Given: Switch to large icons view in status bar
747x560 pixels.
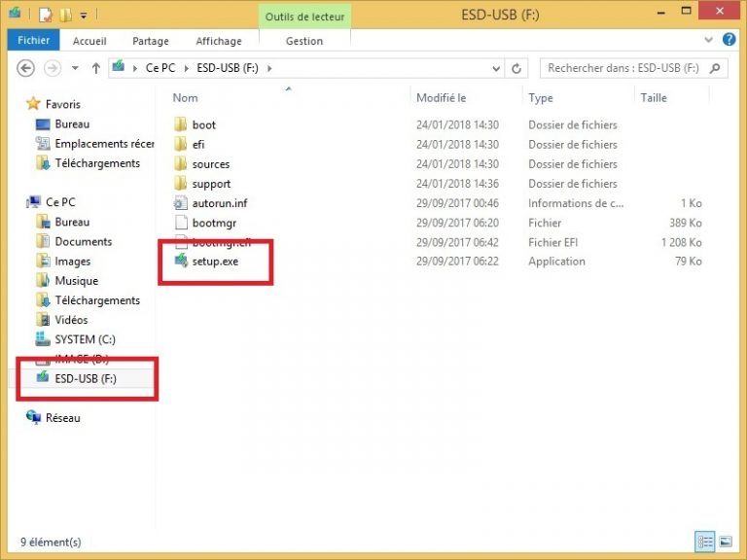Looking at the screenshot, I should [723, 542].
